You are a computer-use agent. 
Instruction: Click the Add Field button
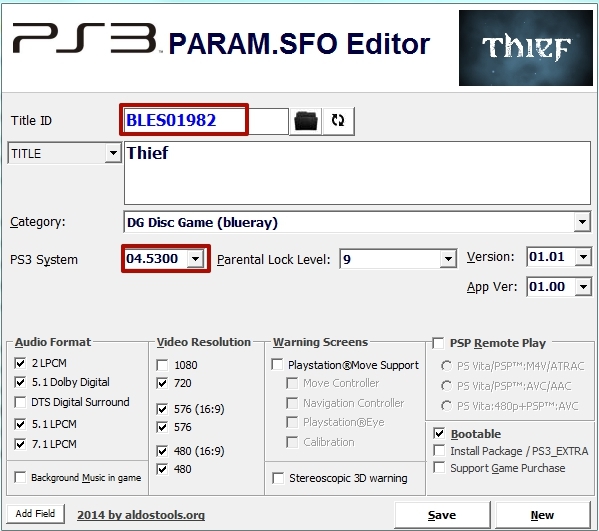tap(35, 513)
